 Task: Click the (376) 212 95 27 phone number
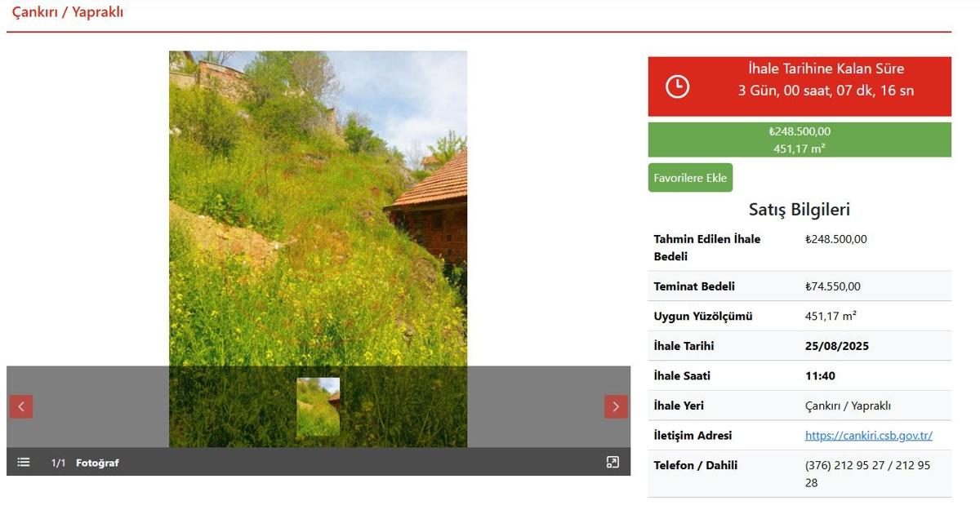pos(848,465)
